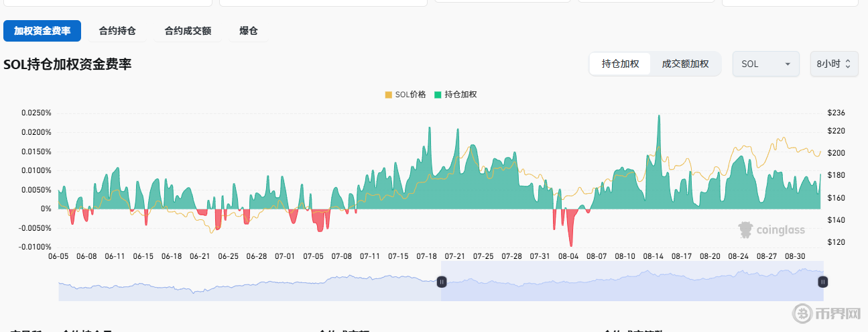
Task: Select the 爆仓 tab
Action: (248, 31)
